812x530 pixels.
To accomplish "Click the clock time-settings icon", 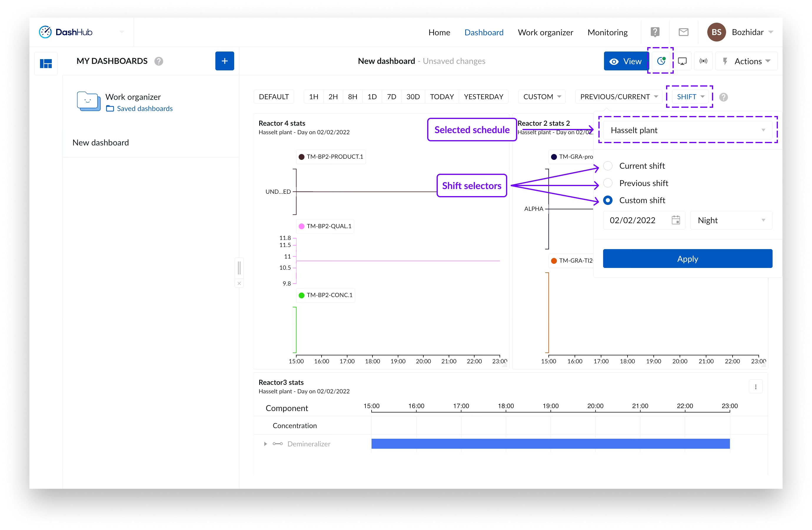I will pyautogui.click(x=661, y=61).
